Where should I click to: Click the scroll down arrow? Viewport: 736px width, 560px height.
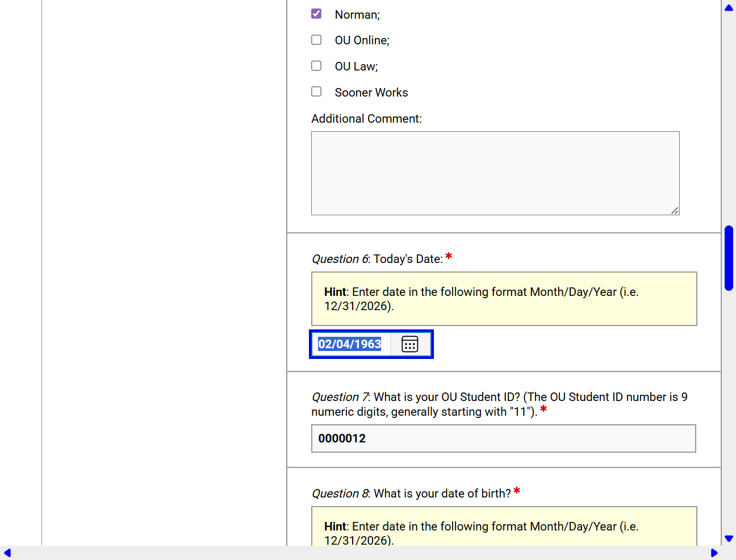coord(729,538)
